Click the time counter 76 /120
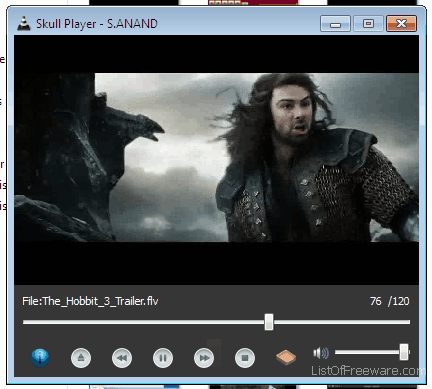432x389 pixels. 390,301
